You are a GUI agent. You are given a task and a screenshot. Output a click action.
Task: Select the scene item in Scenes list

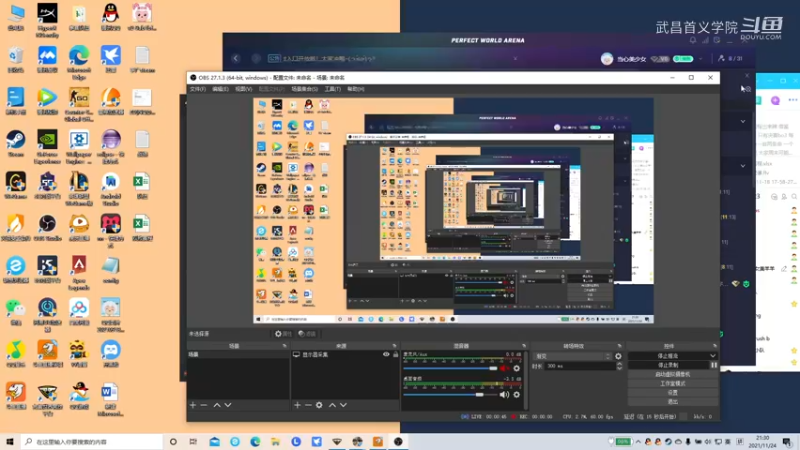(238, 354)
